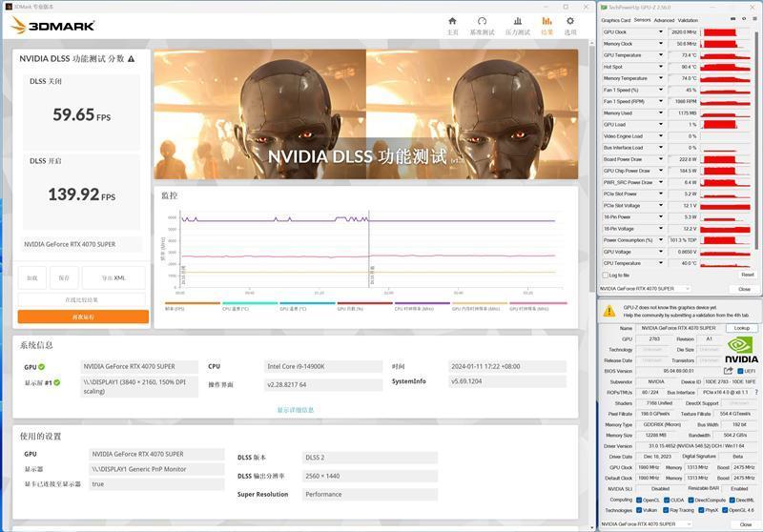Open the 选项 options gear icon
Screen dimensions: 763x532
(x=570, y=22)
